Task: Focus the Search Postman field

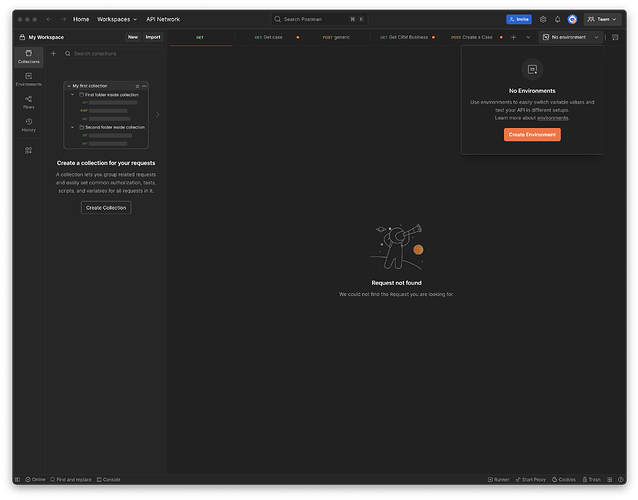Action: click(x=319, y=19)
